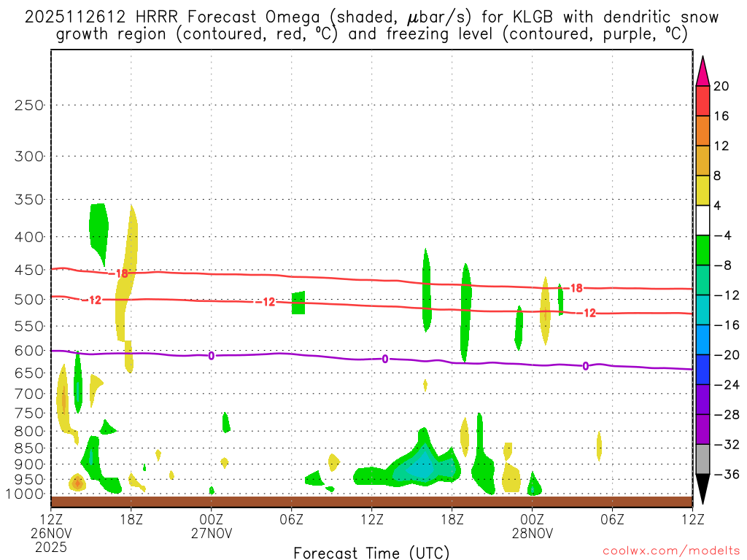The width and height of the screenshot is (747, 560).
Task: Click the colorbar value label -16
Action: pos(727,324)
